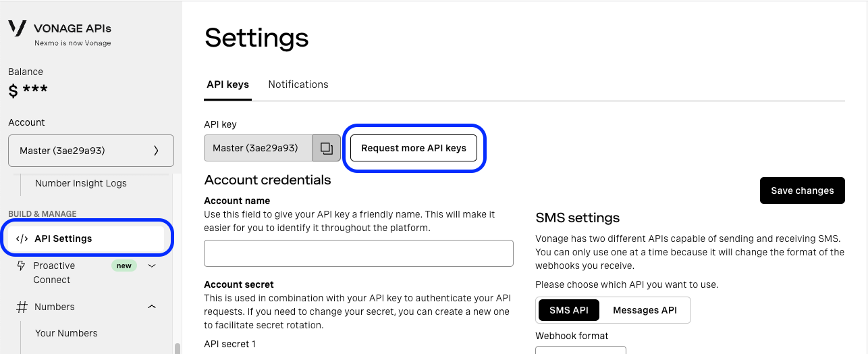This screenshot has width=868, height=354.
Task: Click the API Settings code icon
Action: coord(22,238)
